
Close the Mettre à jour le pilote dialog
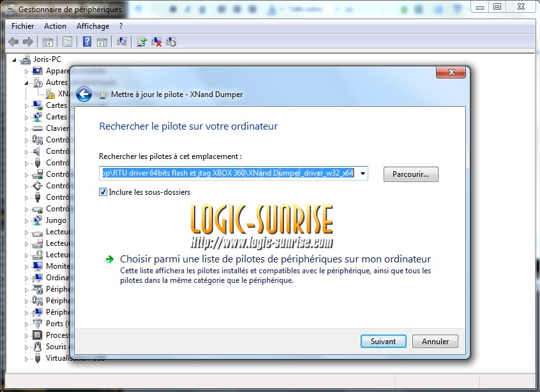(451, 72)
